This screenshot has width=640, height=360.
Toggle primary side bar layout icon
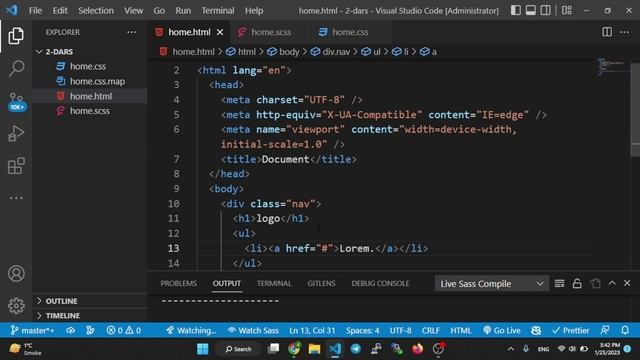(x=516, y=10)
